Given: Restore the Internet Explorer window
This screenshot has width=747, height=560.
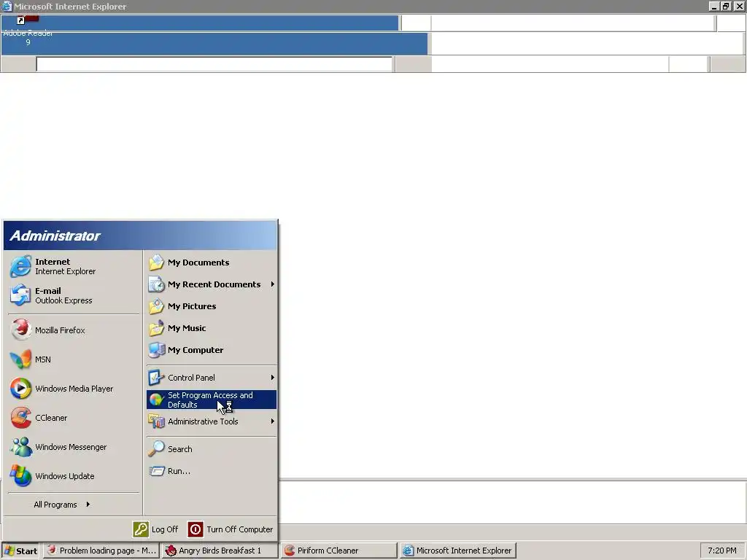Looking at the screenshot, I should tap(726, 6).
